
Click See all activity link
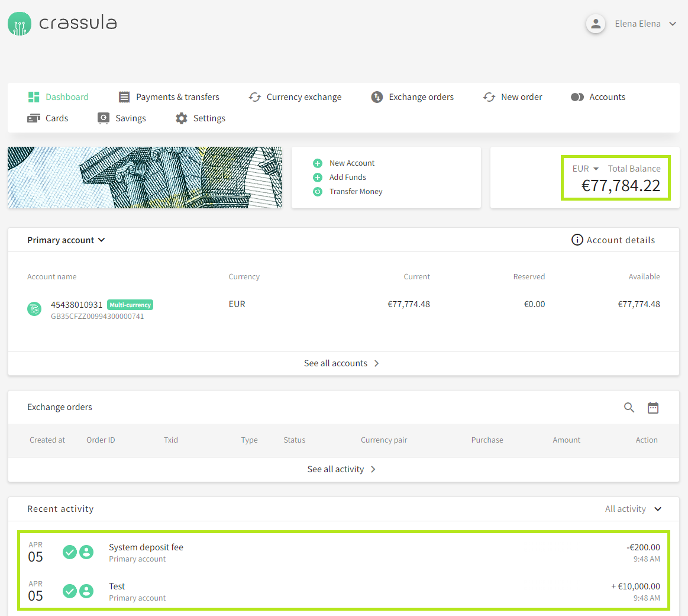coord(342,469)
